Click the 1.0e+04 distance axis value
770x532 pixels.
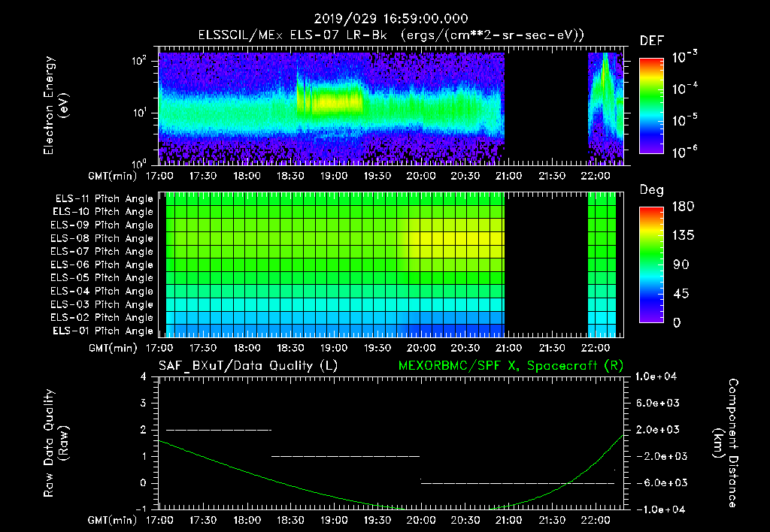pyautogui.click(x=656, y=376)
